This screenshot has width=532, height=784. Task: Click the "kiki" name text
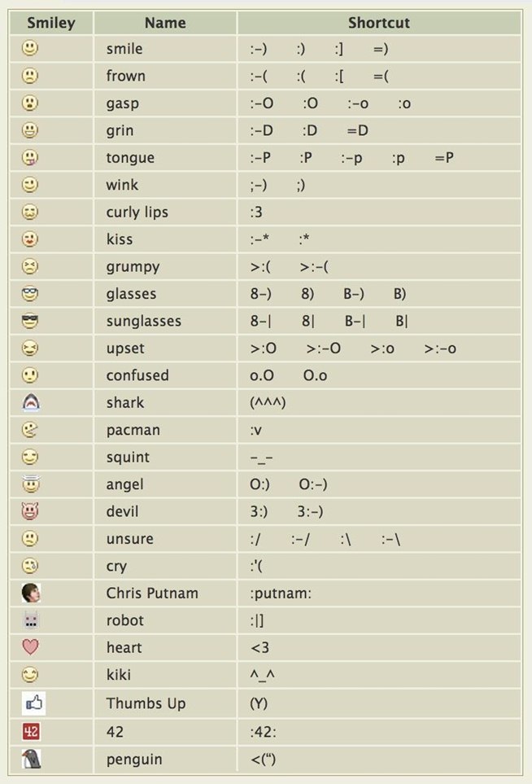point(118,674)
